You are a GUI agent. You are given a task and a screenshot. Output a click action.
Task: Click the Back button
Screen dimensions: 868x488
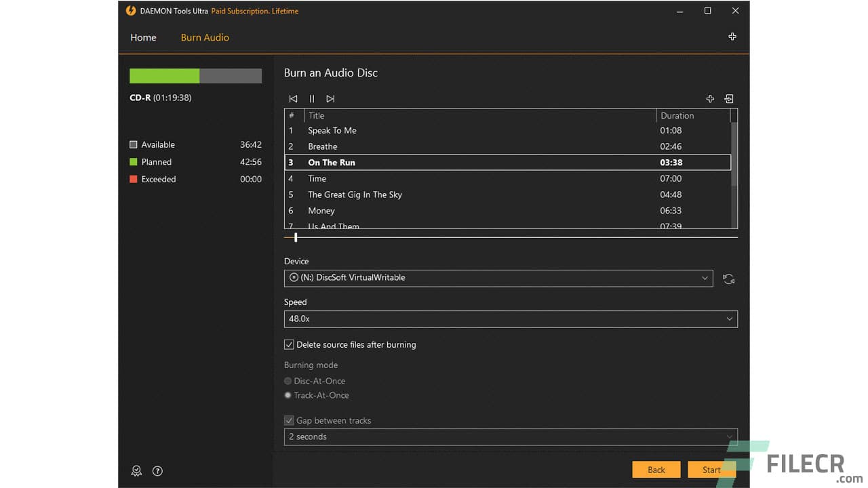pos(656,469)
